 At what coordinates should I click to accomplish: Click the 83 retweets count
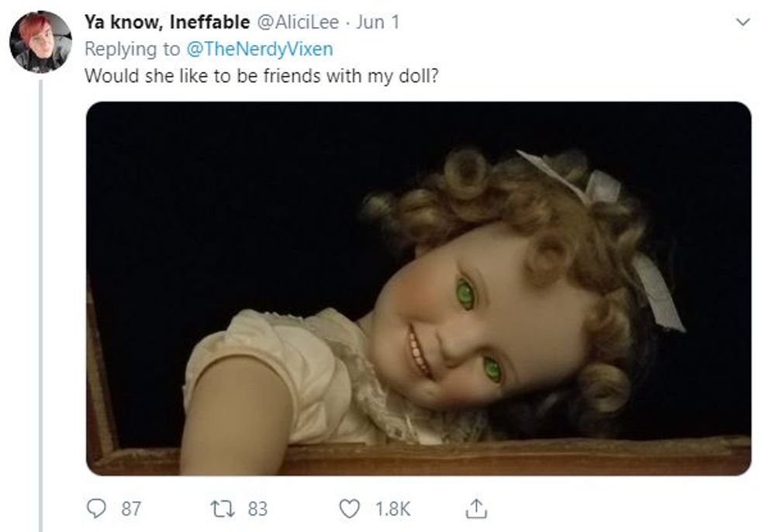point(257,509)
